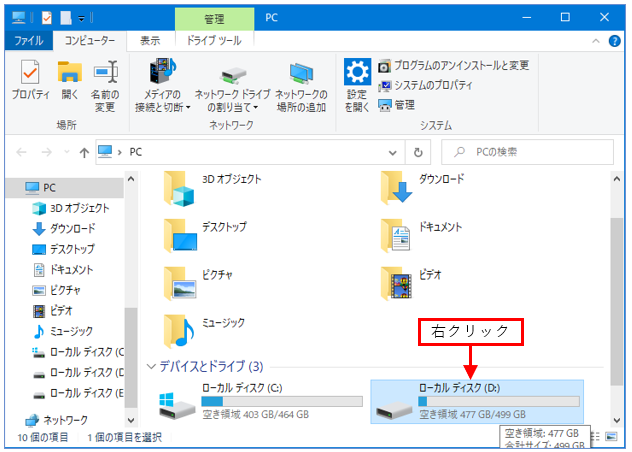632x452 pixels.
Task: Click the C: drive usage bar
Action: (282, 401)
